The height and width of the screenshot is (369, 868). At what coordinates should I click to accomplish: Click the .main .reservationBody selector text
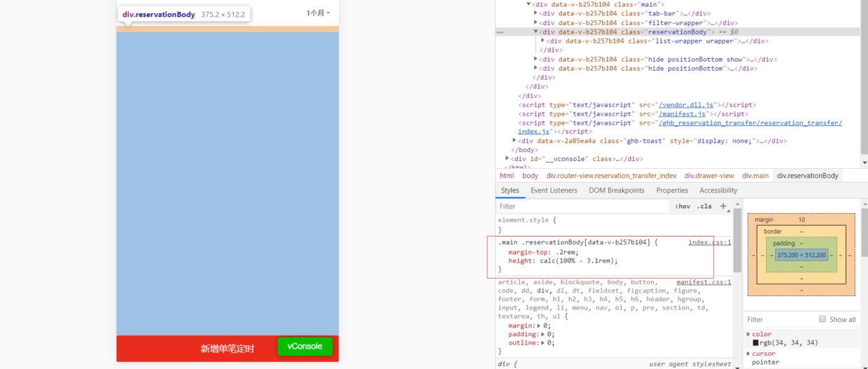tap(576, 242)
